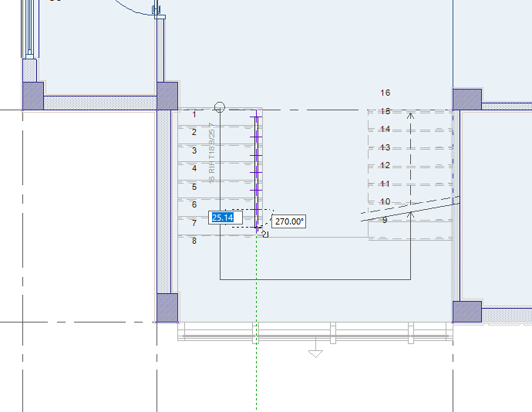Select the circle at the stair path start

(220, 107)
